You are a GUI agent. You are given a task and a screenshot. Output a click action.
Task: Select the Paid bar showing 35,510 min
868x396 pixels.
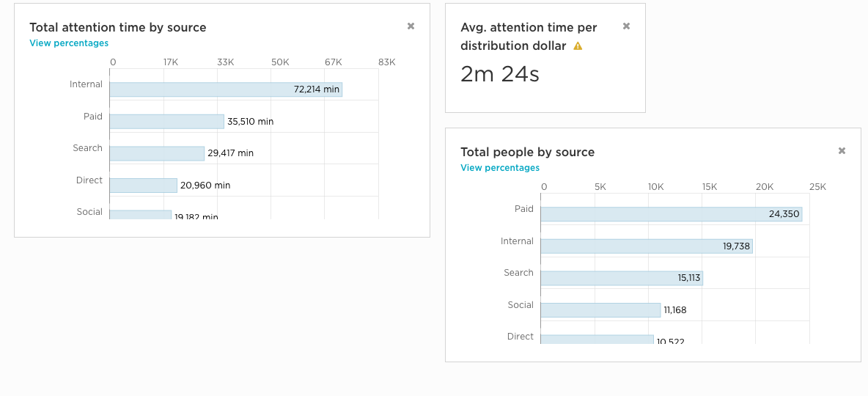click(167, 122)
